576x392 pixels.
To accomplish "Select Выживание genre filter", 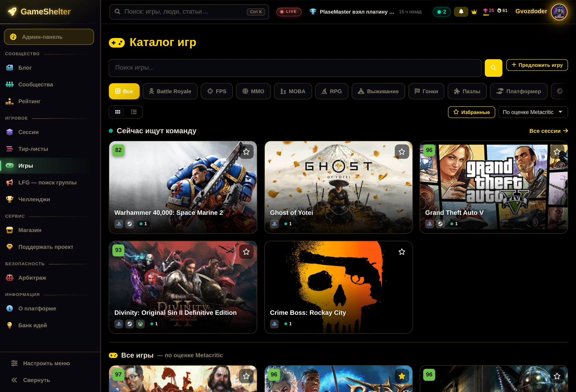I will point(378,91).
